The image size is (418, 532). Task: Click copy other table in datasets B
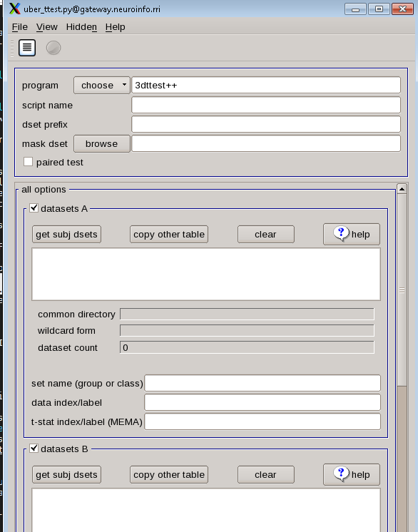[169, 475]
